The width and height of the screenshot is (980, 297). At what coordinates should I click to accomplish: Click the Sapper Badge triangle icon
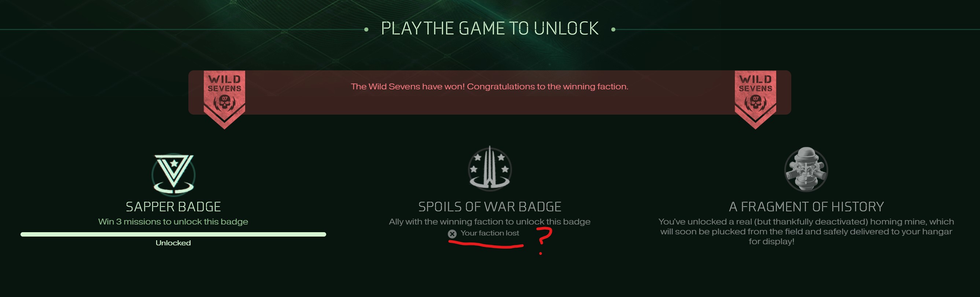tap(173, 174)
